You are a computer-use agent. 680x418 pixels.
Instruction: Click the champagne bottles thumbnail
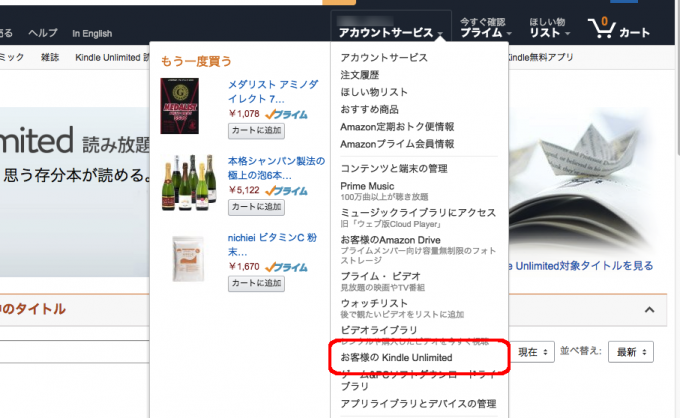(189, 183)
